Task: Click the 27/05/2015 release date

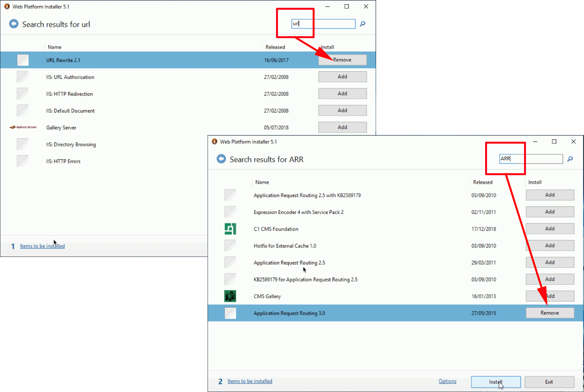Action: click(x=484, y=313)
